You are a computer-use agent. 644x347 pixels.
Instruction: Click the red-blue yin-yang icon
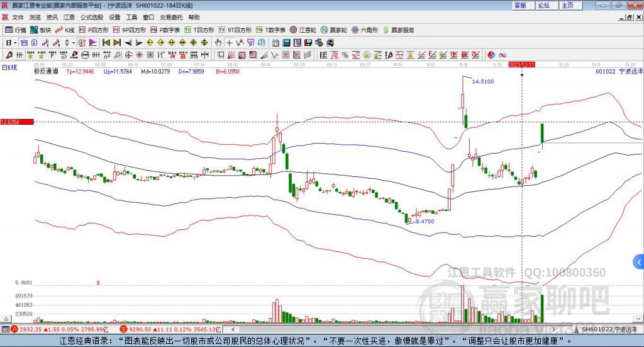pyautogui.click(x=491, y=55)
